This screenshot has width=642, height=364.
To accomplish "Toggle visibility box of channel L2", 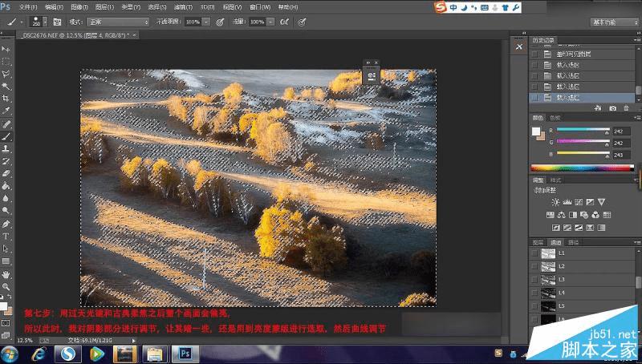I will [534, 267].
